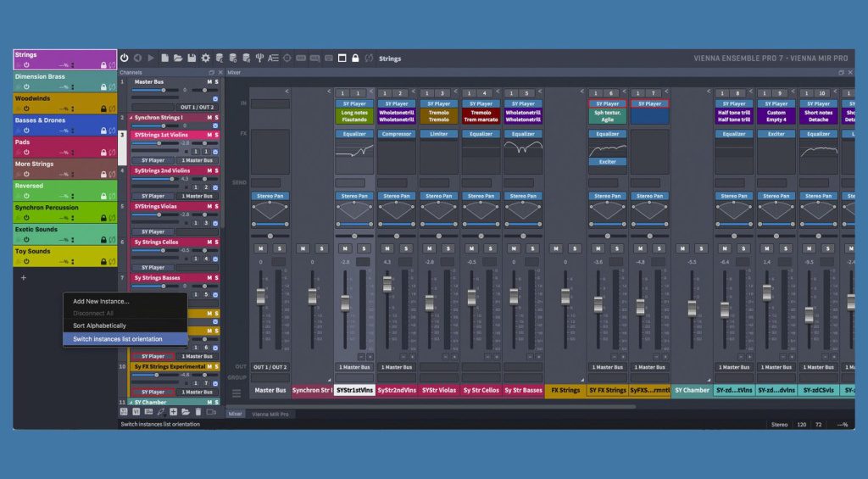
Task: Toggle power on the Dimension Brass instance
Action: [x=25, y=86]
